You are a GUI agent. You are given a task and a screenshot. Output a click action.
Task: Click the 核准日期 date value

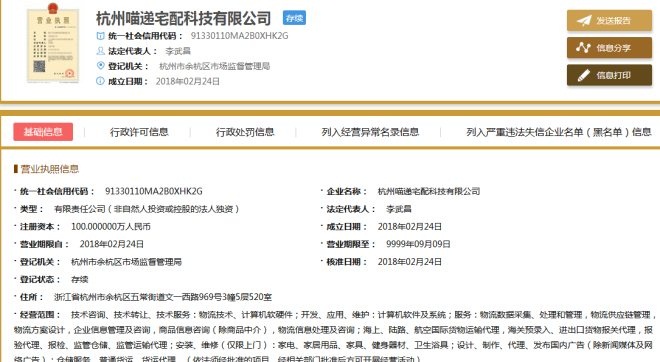click(x=410, y=262)
